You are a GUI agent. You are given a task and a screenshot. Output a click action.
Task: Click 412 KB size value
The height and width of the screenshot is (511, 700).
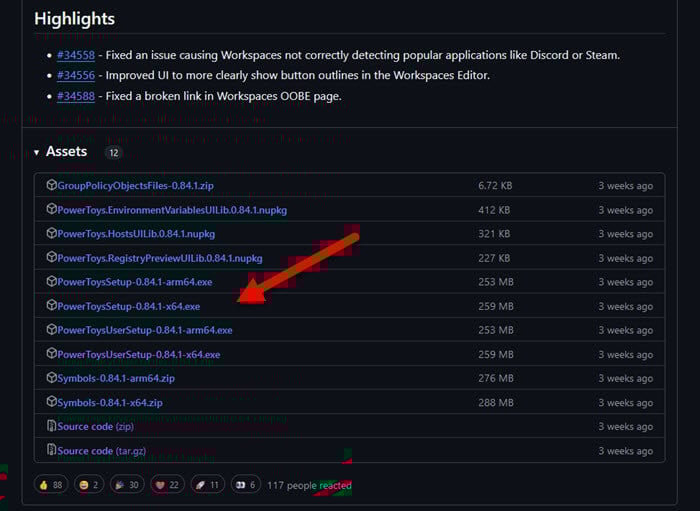click(x=494, y=210)
